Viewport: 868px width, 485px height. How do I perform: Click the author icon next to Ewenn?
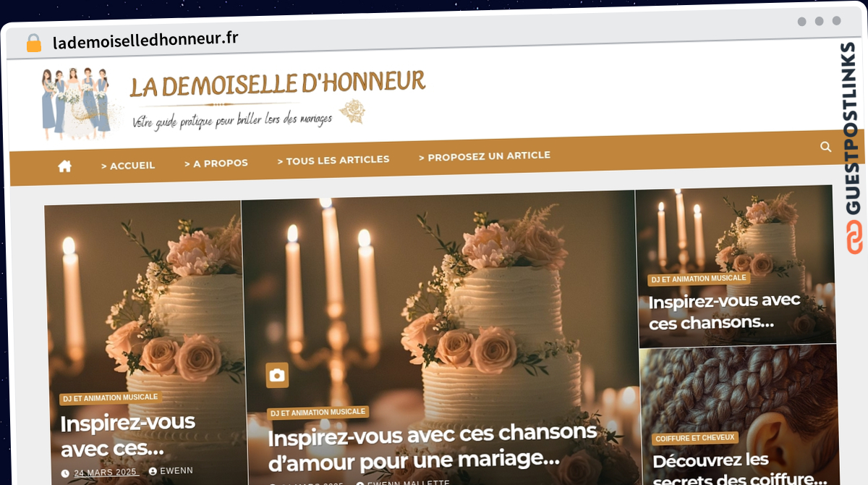click(x=153, y=471)
